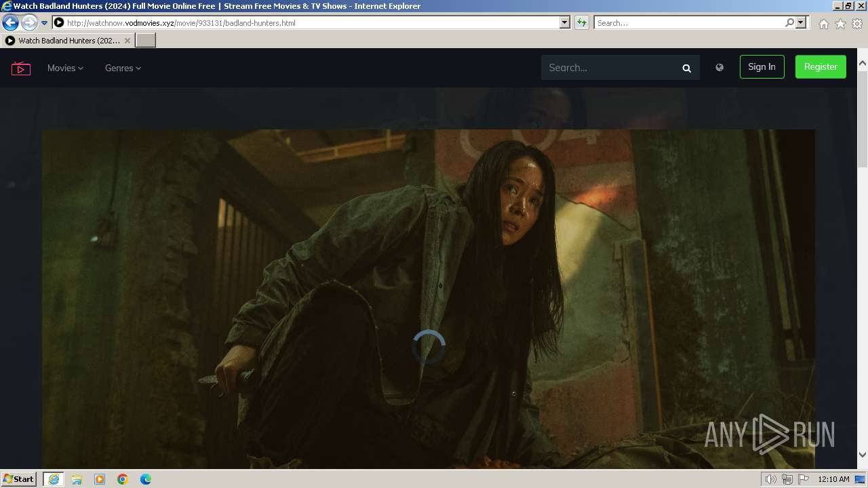Click the Action Center flag icon
Viewport: 868px width, 488px height.
[x=804, y=479]
